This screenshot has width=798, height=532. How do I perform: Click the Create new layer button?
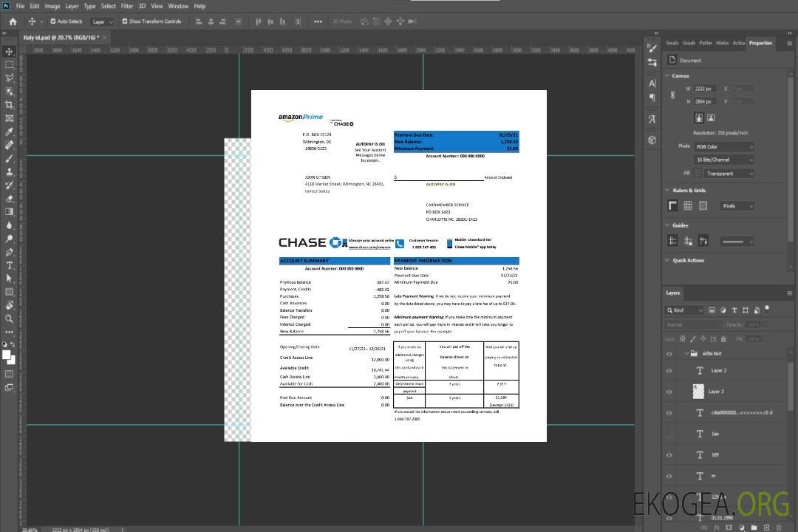point(766,528)
